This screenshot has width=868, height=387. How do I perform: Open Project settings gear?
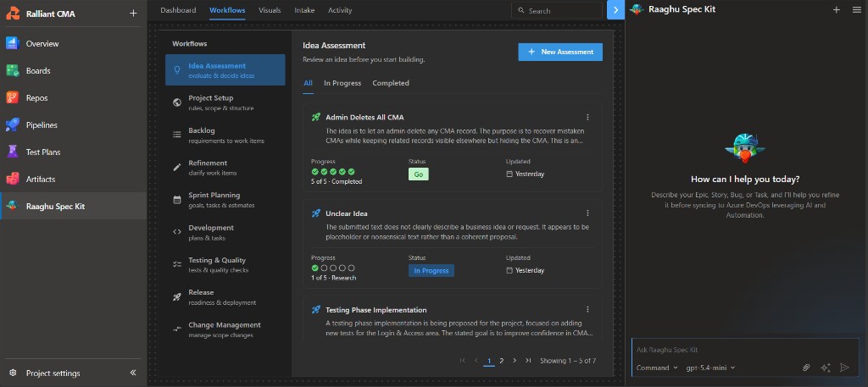pos(13,373)
